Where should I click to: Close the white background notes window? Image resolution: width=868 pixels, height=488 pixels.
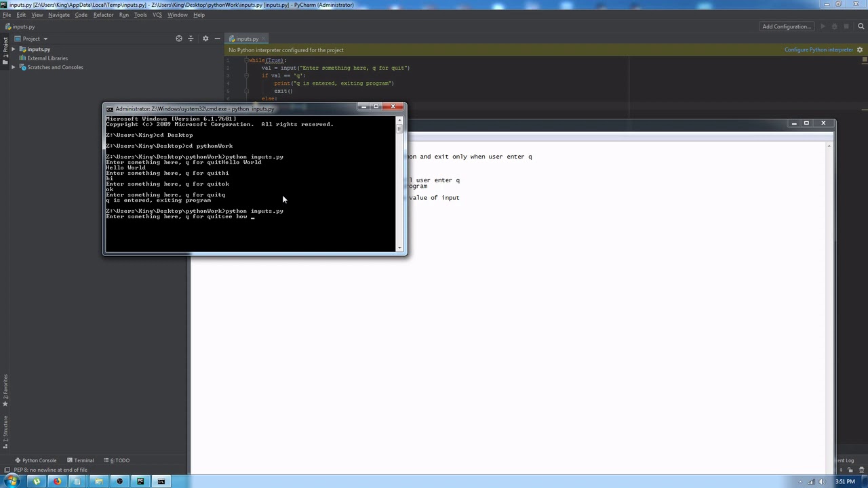(x=823, y=123)
